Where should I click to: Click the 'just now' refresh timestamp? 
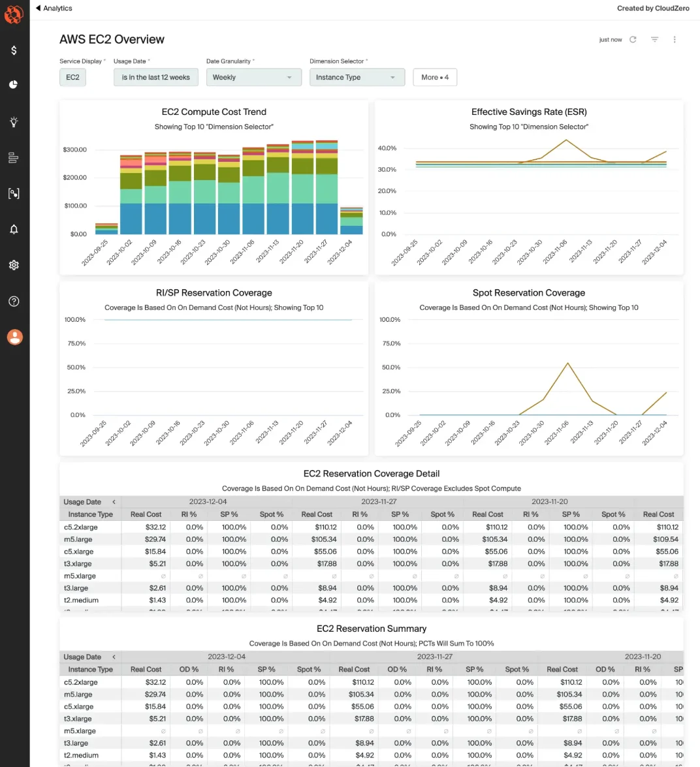pos(611,40)
